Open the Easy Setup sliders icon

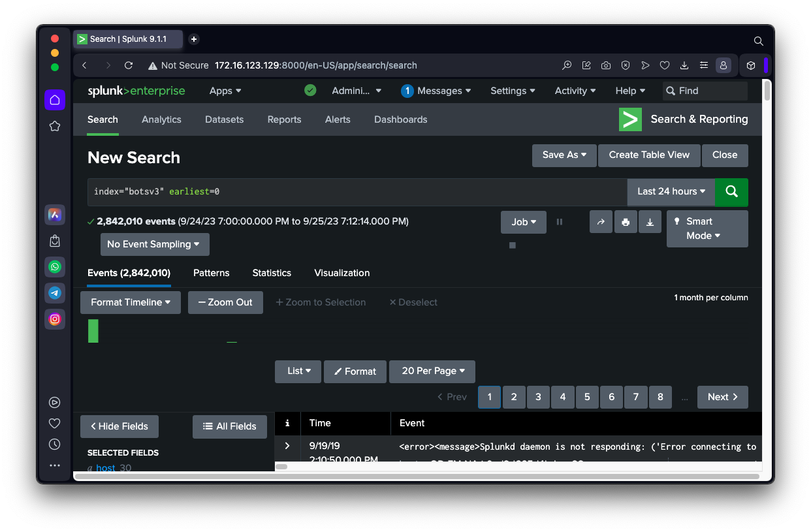(x=704, y=65)
